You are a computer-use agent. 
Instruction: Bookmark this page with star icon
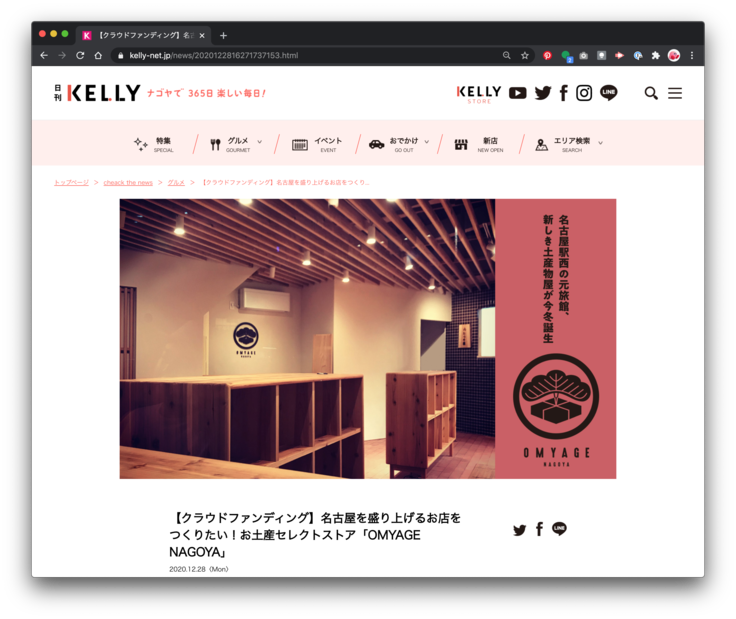click(x=525, y=56)
